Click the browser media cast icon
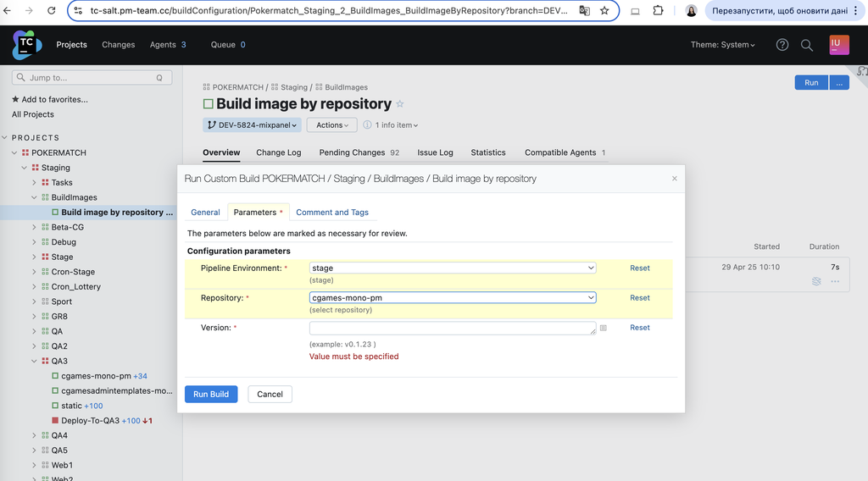 click(635, 10)
